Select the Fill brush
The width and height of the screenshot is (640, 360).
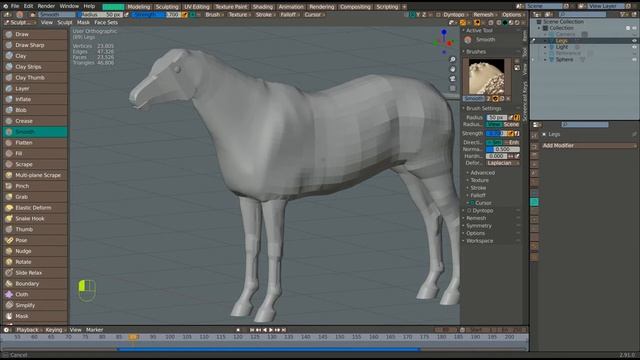coord(35,153)
